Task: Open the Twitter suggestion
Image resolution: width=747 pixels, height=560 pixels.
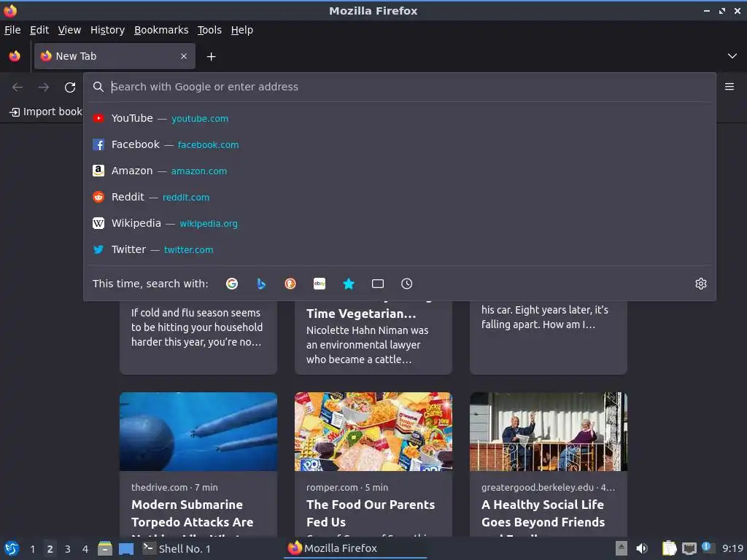Action: (x=399, y=249)
